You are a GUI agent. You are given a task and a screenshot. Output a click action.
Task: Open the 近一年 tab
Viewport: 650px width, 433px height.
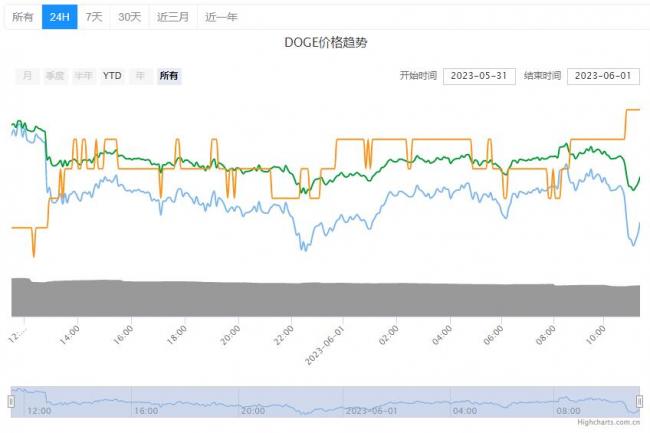[x=221, y=17]
